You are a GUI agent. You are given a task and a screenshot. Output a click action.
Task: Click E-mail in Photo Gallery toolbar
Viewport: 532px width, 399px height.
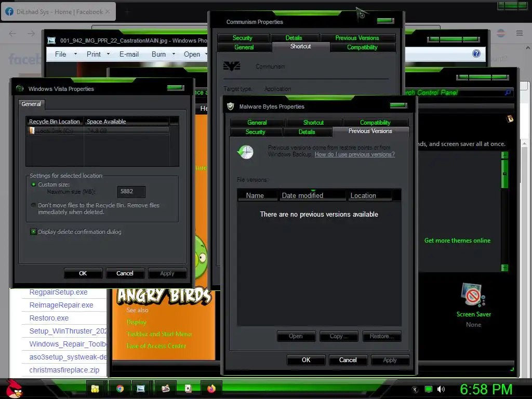point(129,54)
